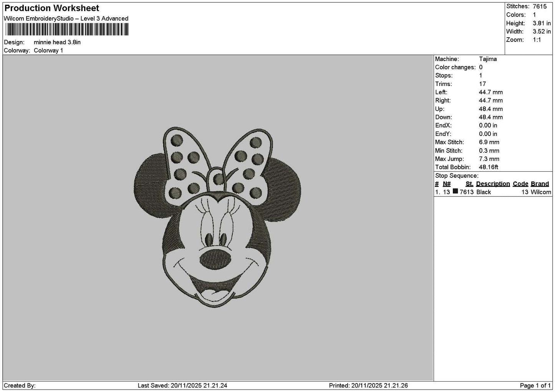
Task: Click the Total Bobbin value '48.16ft'
Action: pos(489,167)
